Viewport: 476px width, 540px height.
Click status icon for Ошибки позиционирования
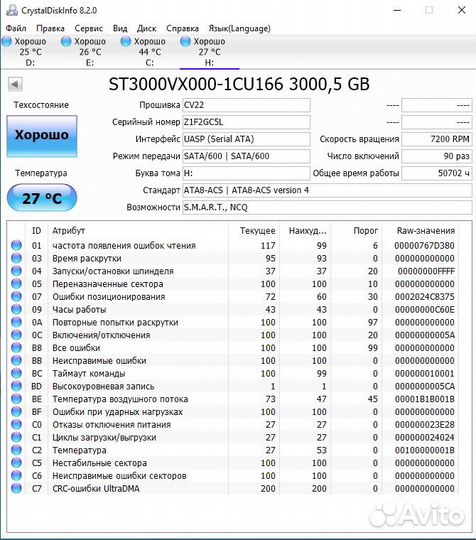[x=16, y=296]
